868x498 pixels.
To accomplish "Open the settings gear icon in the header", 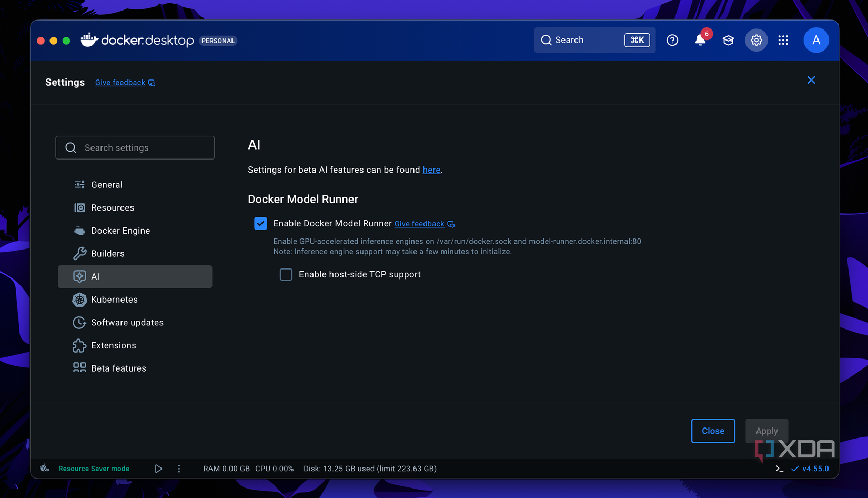I will 756,40.
